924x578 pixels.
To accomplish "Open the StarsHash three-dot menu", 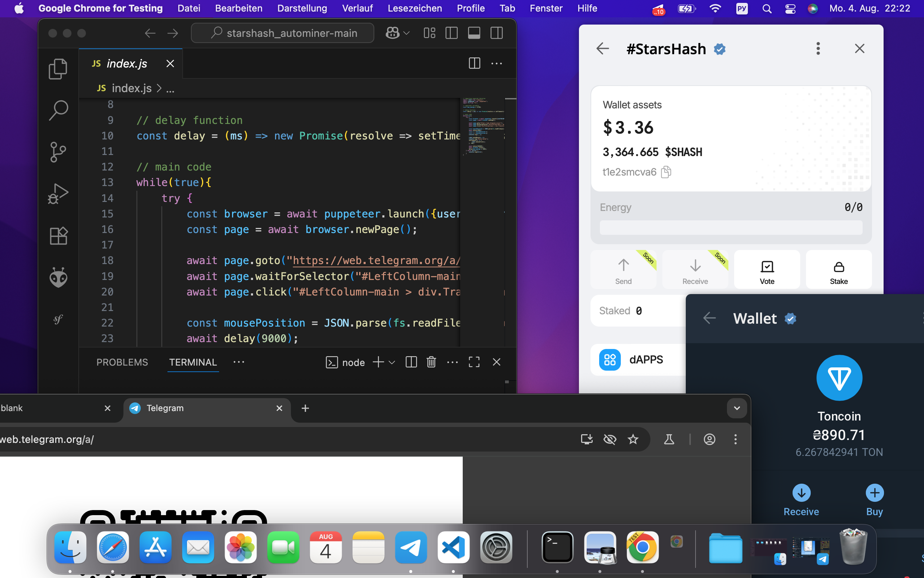I will [x=818, y=48].
